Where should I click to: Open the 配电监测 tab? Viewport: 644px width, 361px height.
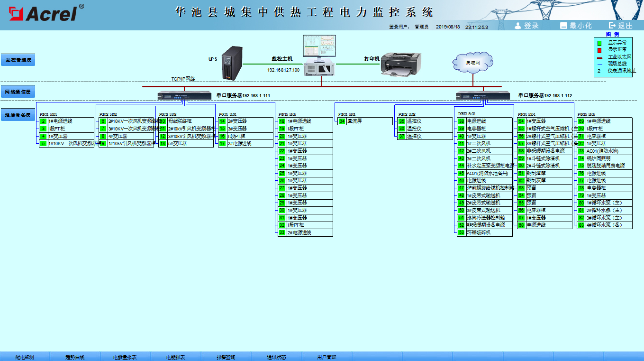click(x=25, y=357)
